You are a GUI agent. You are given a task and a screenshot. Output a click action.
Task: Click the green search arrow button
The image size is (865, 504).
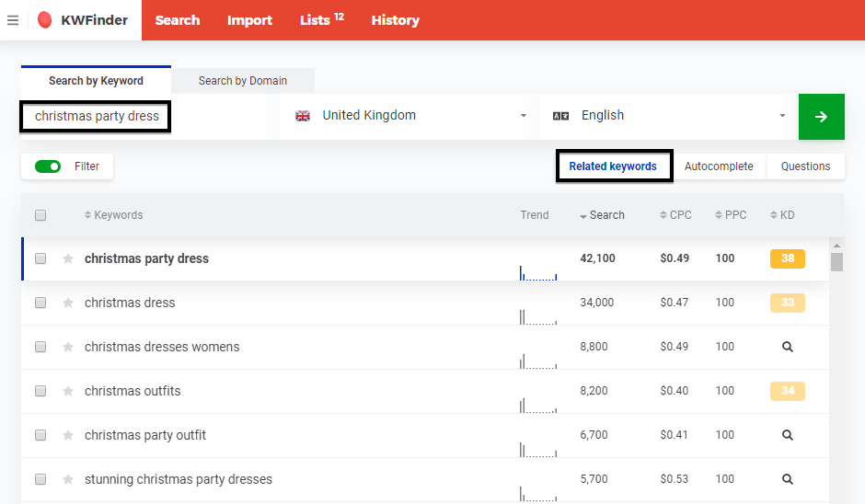821,117
